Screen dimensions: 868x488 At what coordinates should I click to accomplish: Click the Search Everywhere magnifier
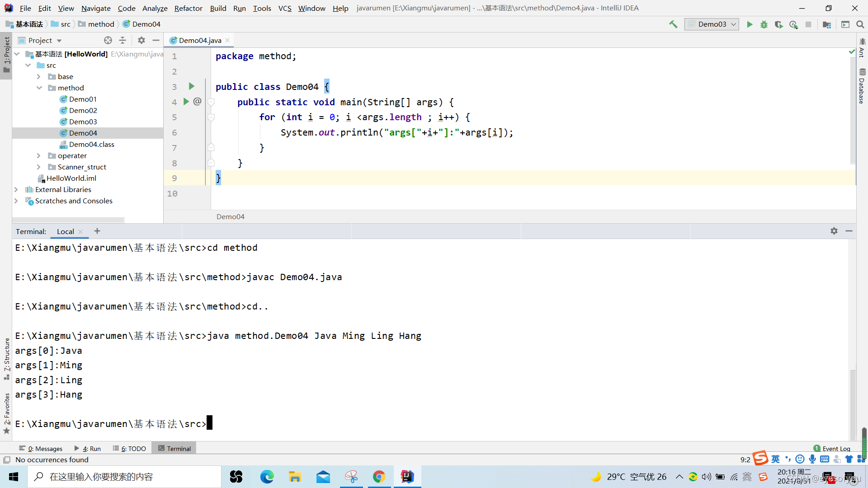[x=860, y=24]
